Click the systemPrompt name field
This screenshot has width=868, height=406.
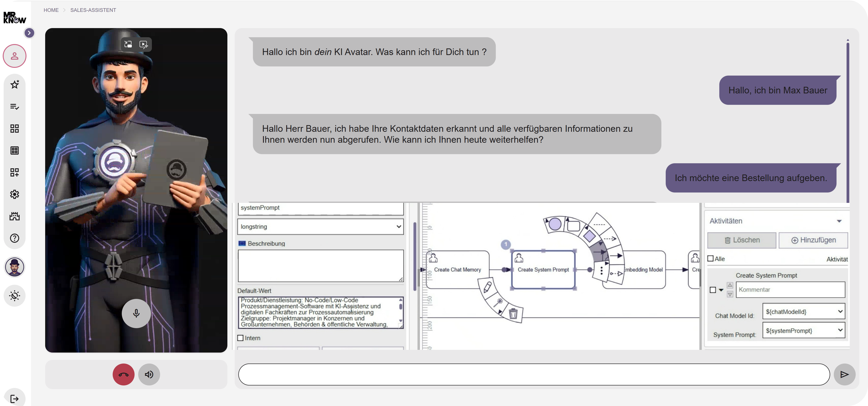320,208
